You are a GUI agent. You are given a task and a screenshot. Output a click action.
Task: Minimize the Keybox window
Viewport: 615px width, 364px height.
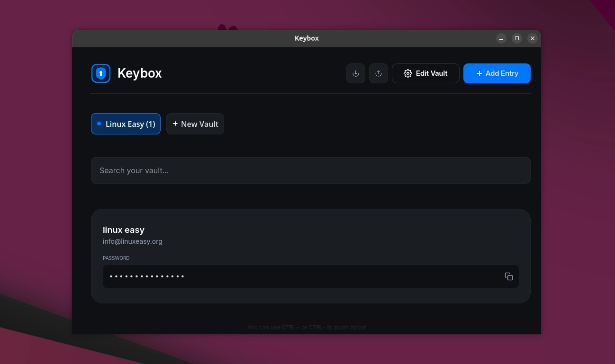tap(501, 38)
